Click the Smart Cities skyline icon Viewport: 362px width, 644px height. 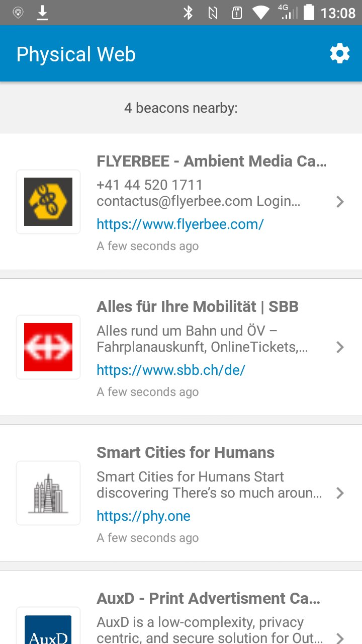click(x=48, y=493)
